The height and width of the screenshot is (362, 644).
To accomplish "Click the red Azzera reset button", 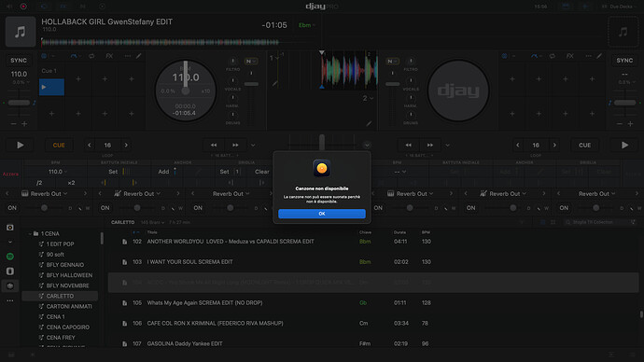I will click(x=10, y=174).
